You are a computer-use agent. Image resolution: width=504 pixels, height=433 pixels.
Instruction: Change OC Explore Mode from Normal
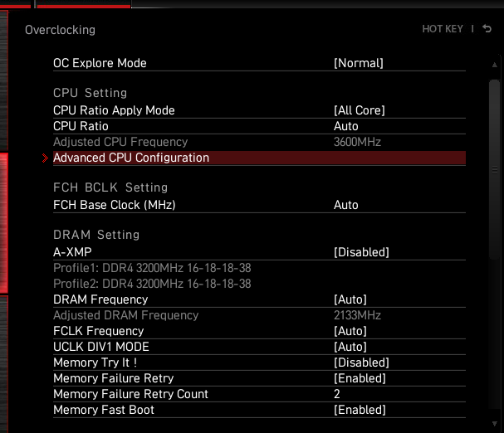(259, 63)
